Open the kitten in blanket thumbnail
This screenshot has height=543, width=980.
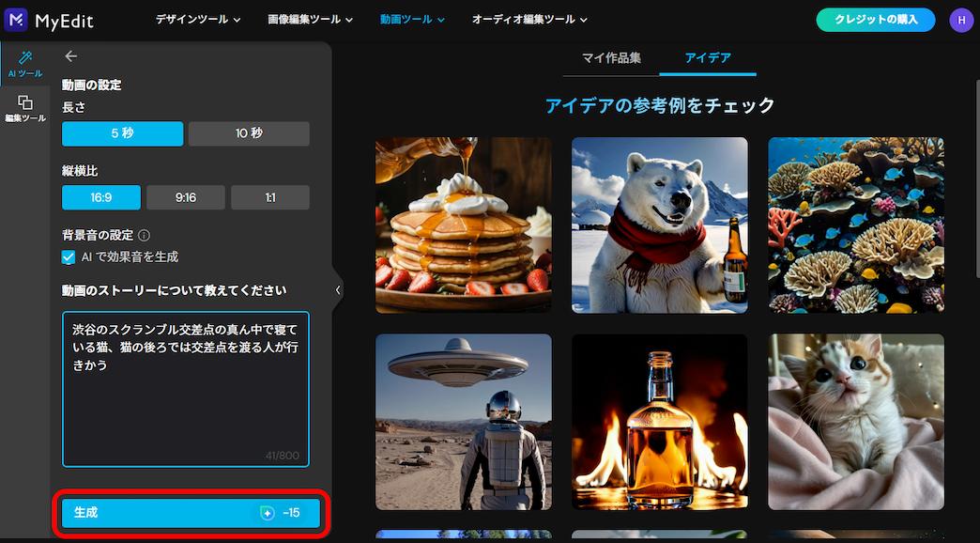pos(856,422)
